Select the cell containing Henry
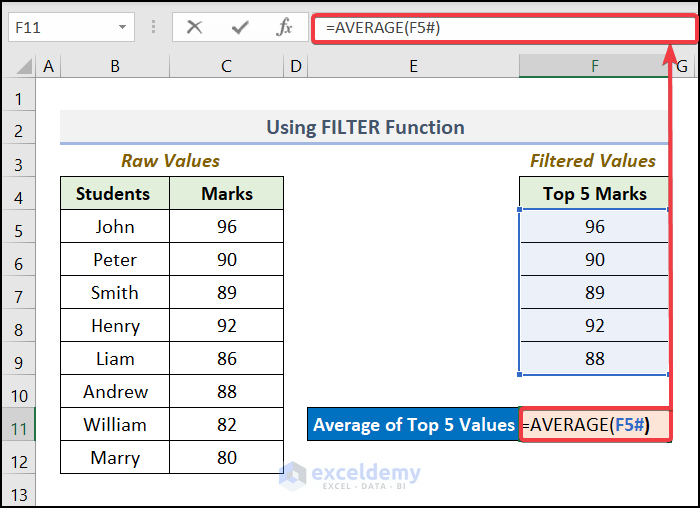Viewport: 700px width, 508px height. click(x=115, y=326)
